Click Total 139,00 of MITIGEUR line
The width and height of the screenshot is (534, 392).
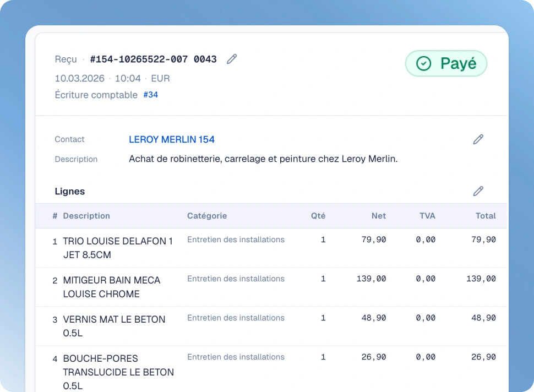tap(481, 279)
